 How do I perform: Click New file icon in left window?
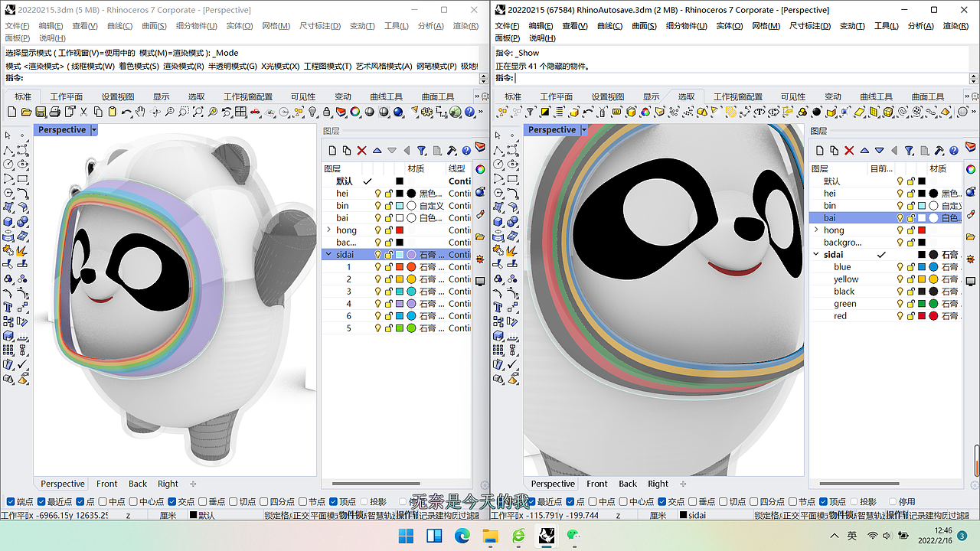pos(13,112)
